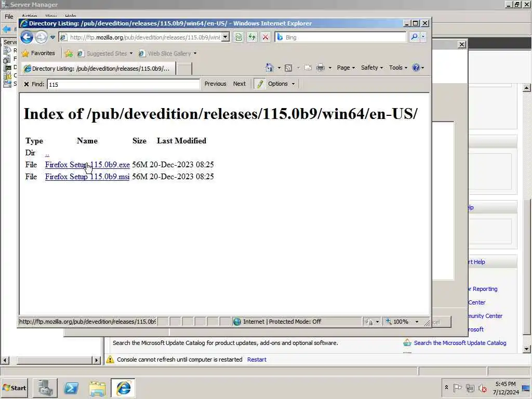The image size is (532, 399).
Task: Select the Directory Listing tab
Action: click(98, 69)
